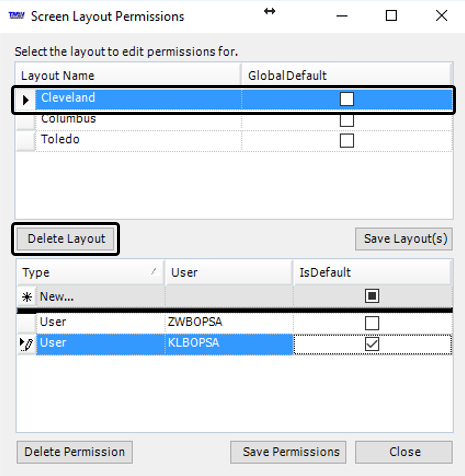This screenshot has width=465, height=476.
Task: Check IsDefault for user ZWBOPSA
Action: [372, 323]
